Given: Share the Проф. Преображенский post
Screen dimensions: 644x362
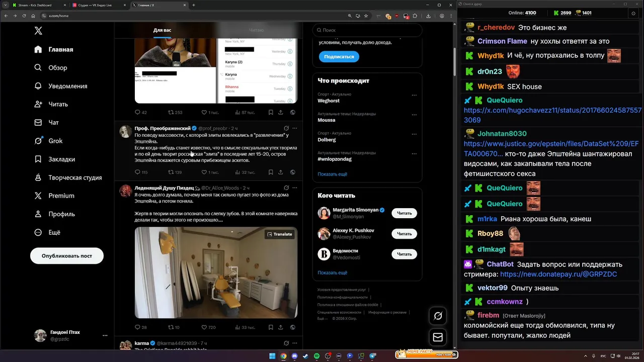Looking at the screenshot, I should click(280, 172).
